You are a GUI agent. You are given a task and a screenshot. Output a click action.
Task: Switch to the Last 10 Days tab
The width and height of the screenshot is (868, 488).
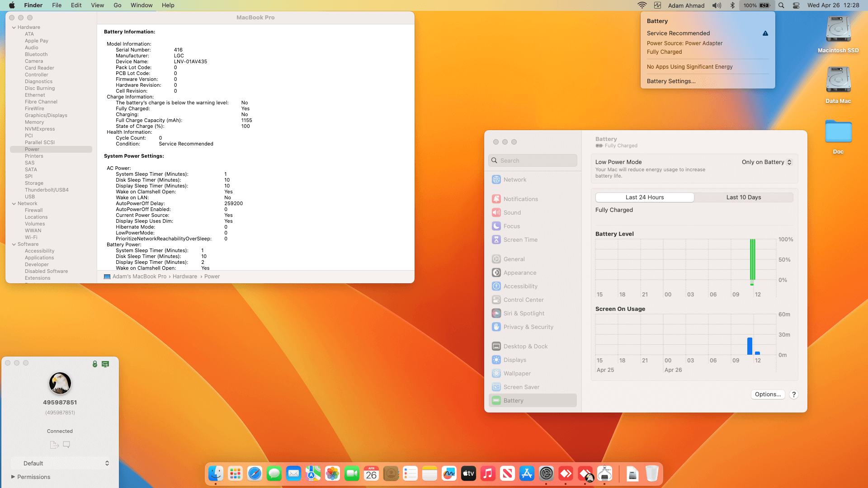click(744, 197)
